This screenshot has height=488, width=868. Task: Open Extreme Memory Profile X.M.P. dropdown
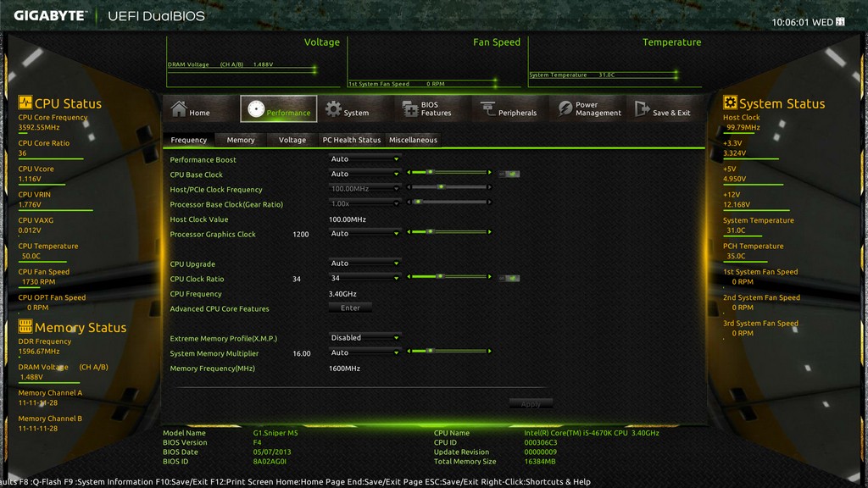click(x=364, y=337)
